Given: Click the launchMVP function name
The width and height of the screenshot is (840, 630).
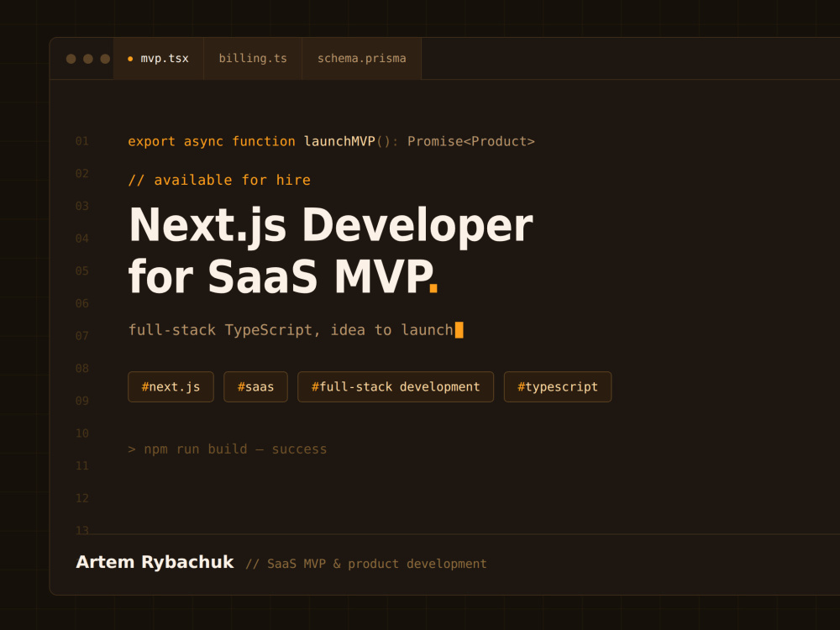Looking at the screenshot, I should [339, 141].
